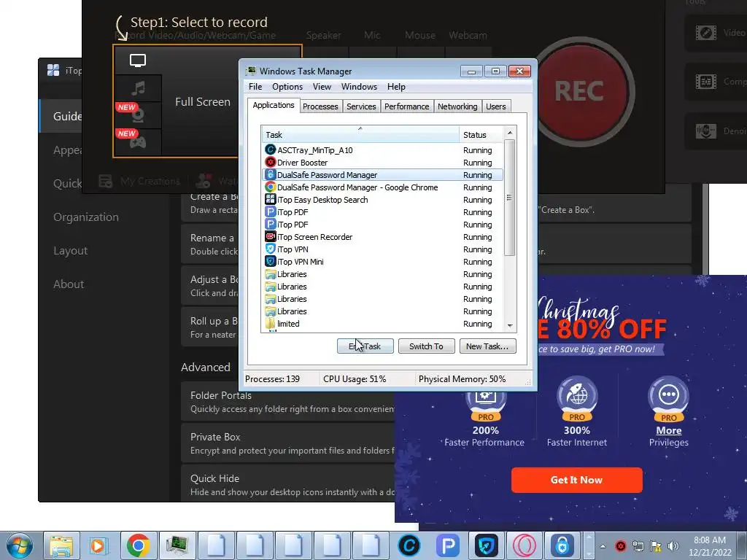747x560 pixels.
Task: Click the Task Manager list scrollbar thumb
Action: tap(510, 198)
